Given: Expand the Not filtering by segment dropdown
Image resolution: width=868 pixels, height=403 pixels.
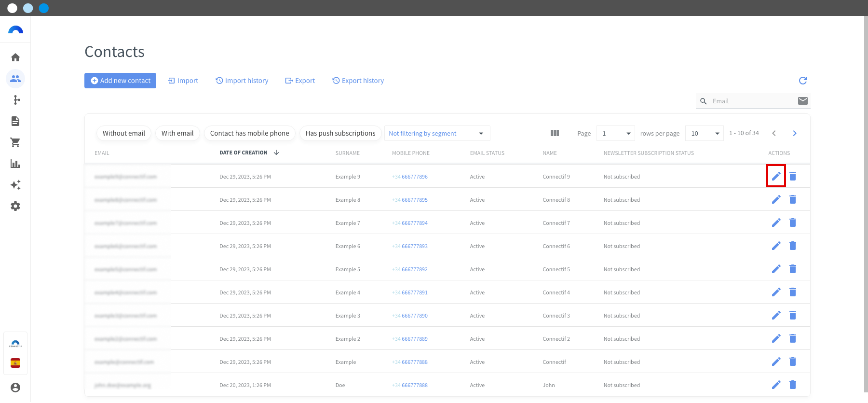Looking at the screenshot, I should pos(437,133).
